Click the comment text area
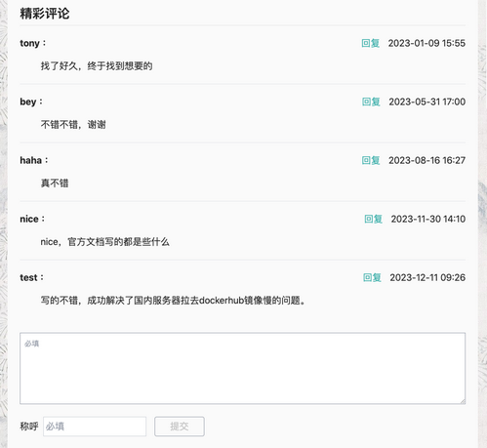This screenshot has width=487, height=448. point(243,368)
